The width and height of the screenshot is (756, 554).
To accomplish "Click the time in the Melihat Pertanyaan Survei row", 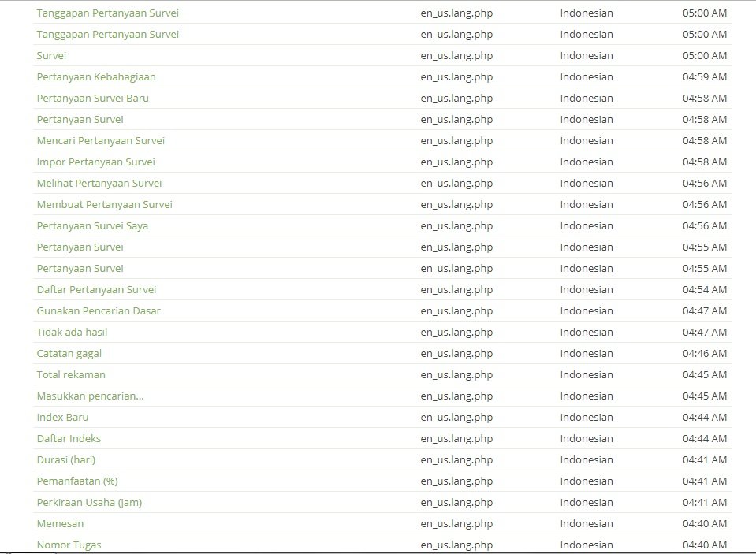I will point(705,183).
